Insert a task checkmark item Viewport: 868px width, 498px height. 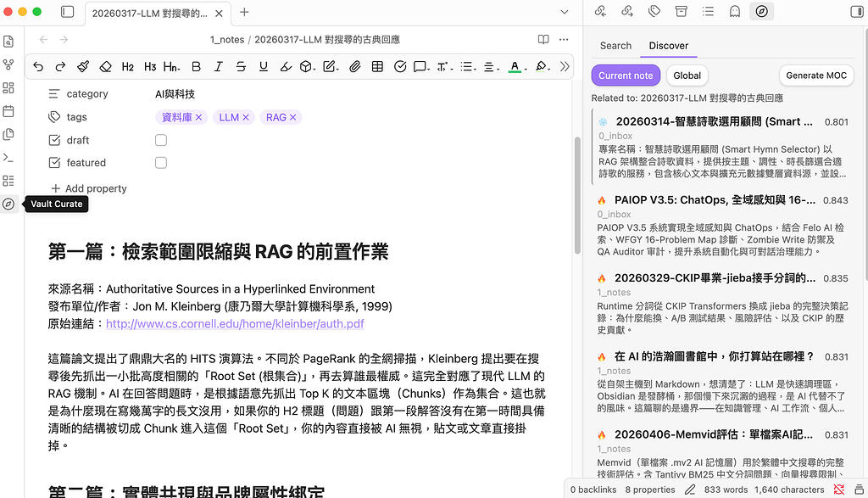point(400,66)
